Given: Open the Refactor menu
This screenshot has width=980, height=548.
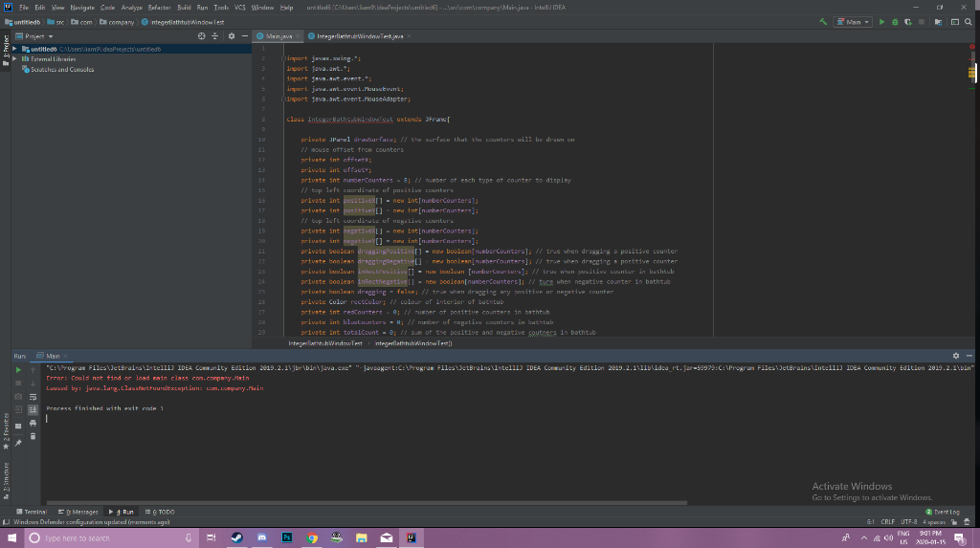Looking at the screenshot, I should click(x=160, y=8).
